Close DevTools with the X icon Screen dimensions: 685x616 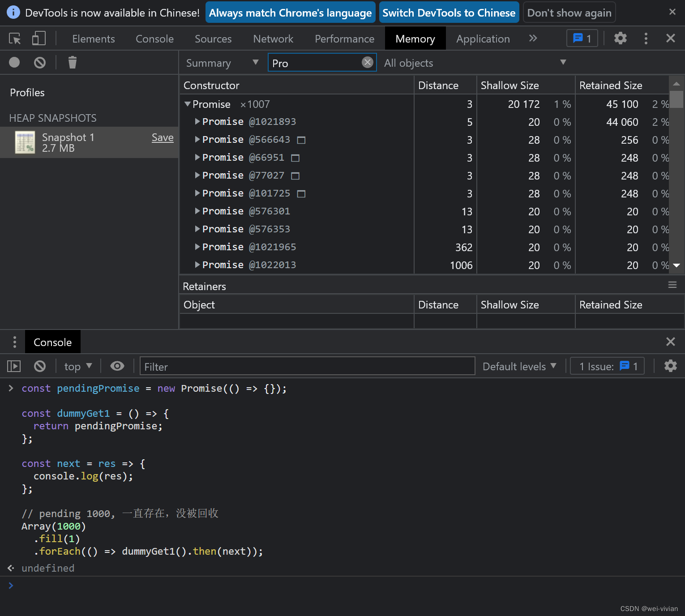point(670,38)
